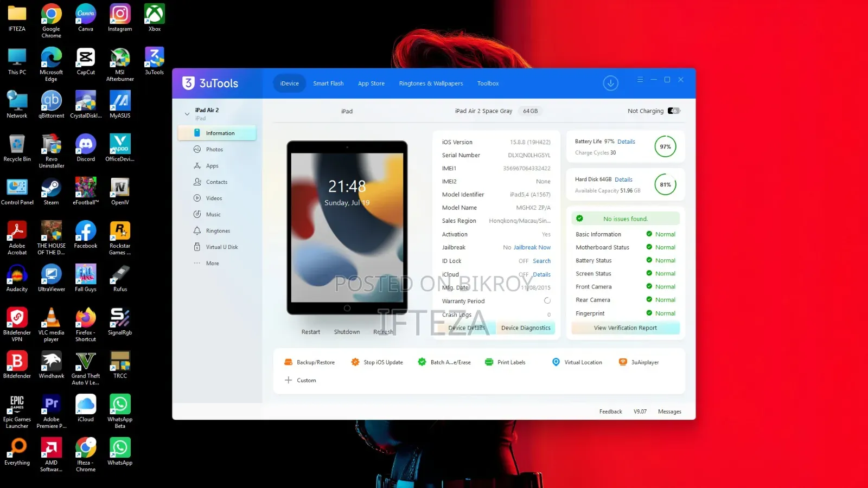The image size is (868, 488).
Task: Open the 3uTools desktop shortcut
Action: [x=155, y=61]
